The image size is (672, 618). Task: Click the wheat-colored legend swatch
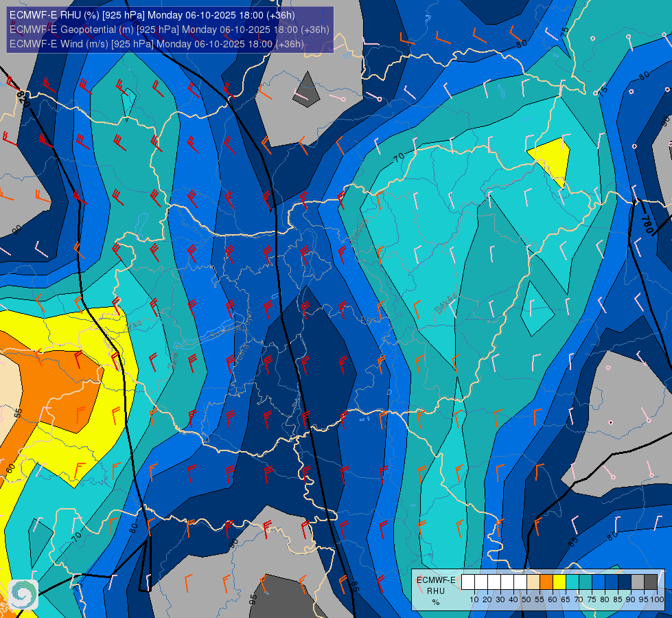[x=533, y=582]
